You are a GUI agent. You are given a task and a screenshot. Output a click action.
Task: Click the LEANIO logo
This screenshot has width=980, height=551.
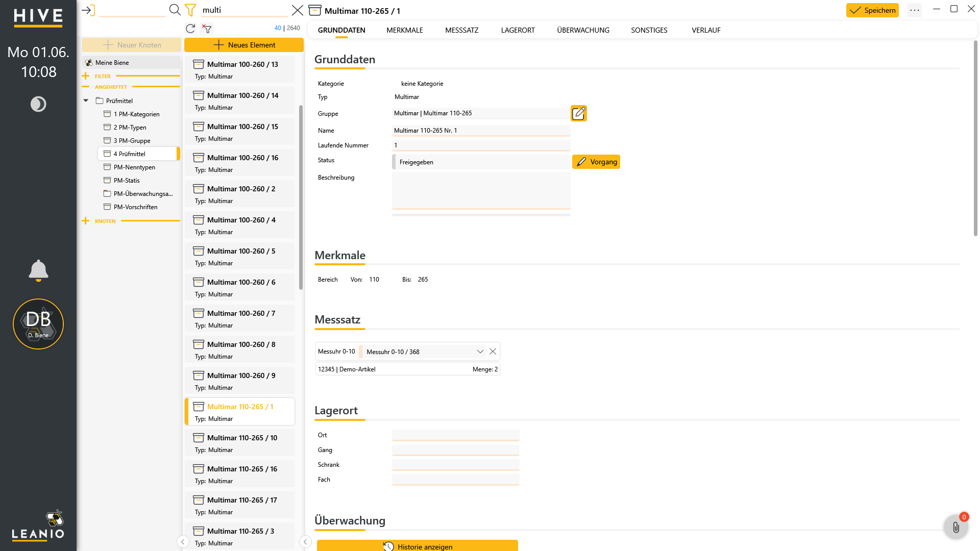[x=38, y=525]
